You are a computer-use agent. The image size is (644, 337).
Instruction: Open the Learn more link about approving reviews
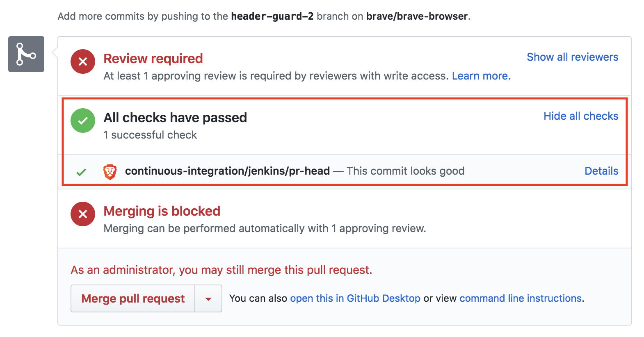[481, 76]
